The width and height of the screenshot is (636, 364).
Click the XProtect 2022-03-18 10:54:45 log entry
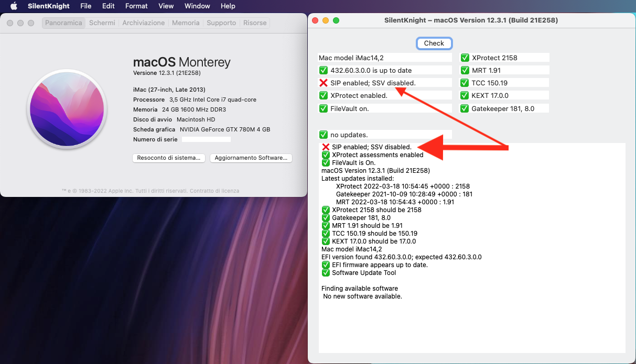click(x=403, y=186)
